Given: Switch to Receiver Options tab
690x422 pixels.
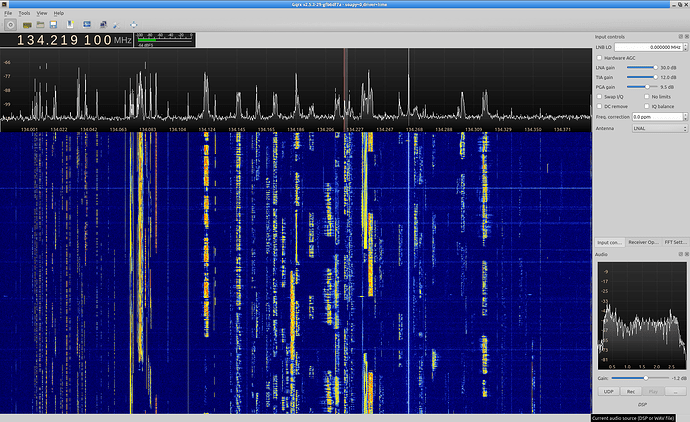Looking at the screenshot, I should (643, 242).
